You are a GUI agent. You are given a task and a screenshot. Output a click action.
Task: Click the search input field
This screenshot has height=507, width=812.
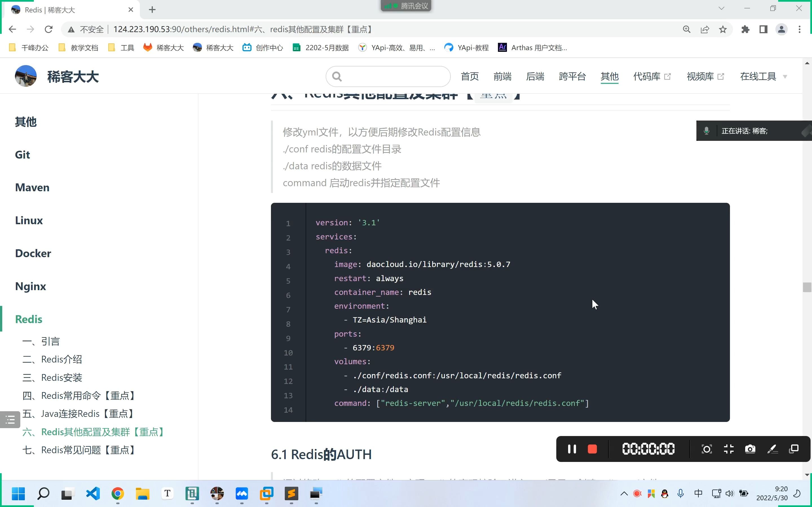(x=388, y=76)
